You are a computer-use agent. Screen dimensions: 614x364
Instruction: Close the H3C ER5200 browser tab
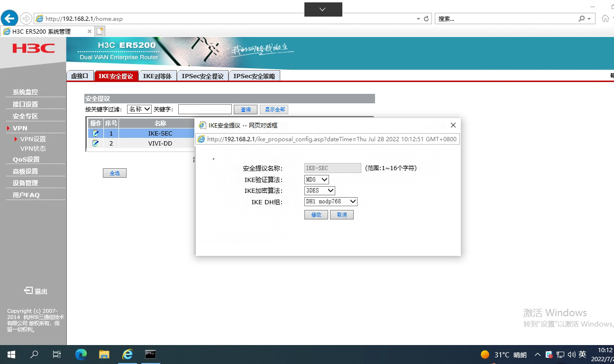[x=90, y=31]
